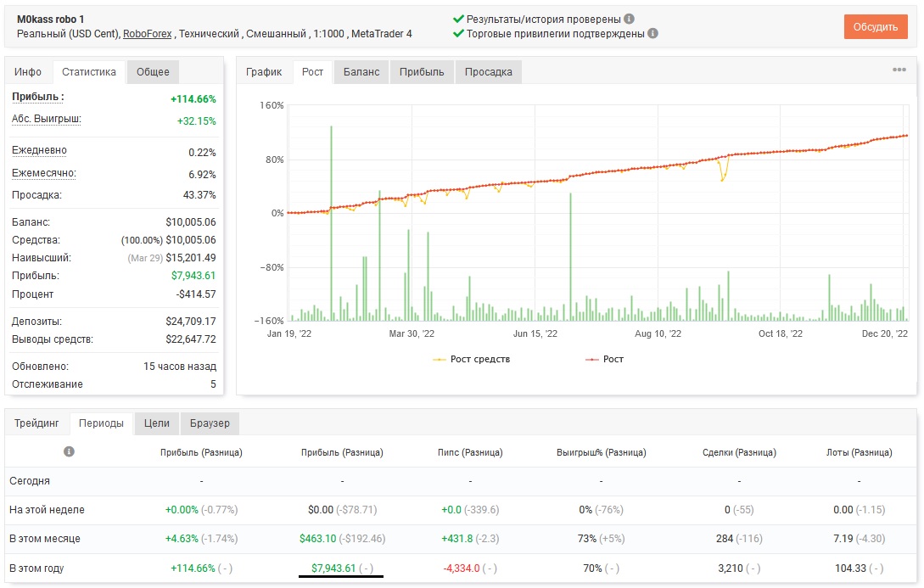
Task: Open the 'Трейдинг' tab
Action: [37, 423]
